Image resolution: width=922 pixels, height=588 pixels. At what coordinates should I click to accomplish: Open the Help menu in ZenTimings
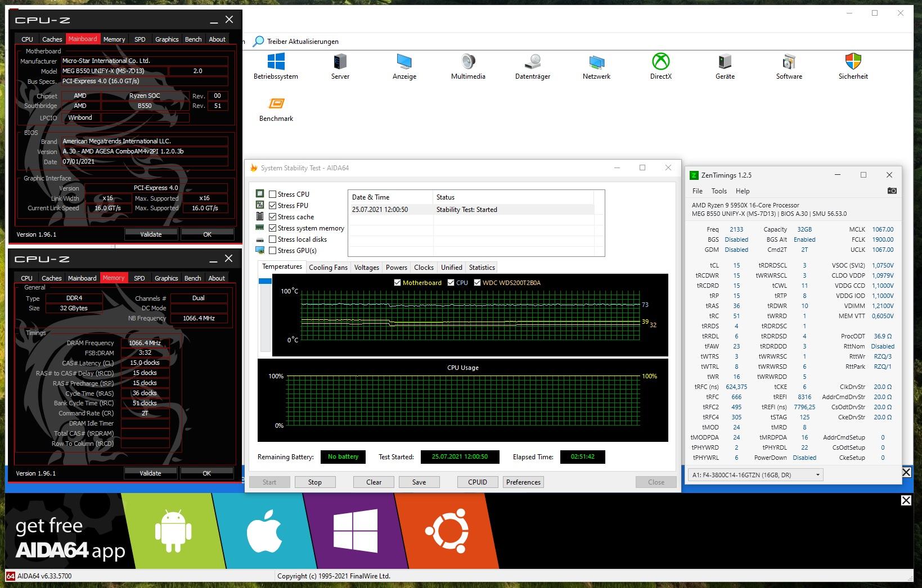click(x=743, y=191)
